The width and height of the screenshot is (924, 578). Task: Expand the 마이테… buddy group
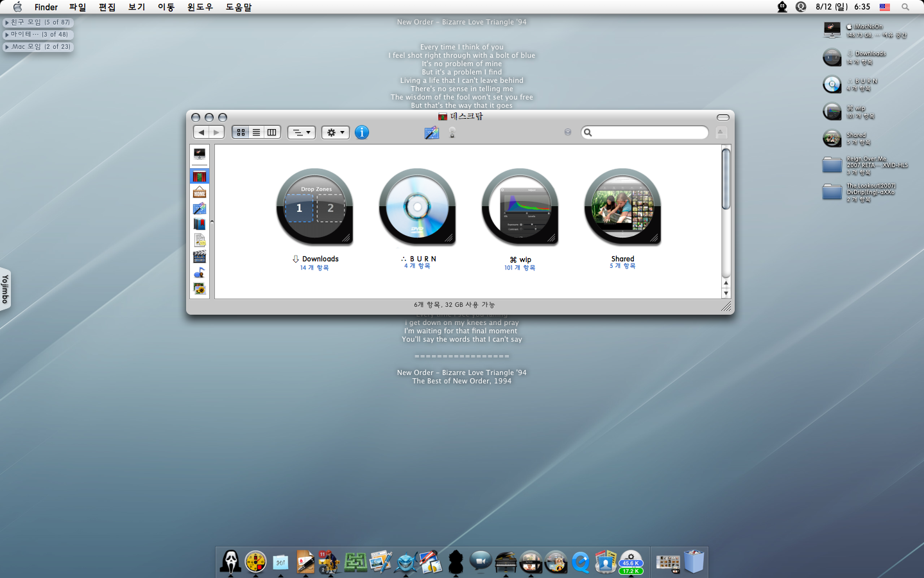38,35
